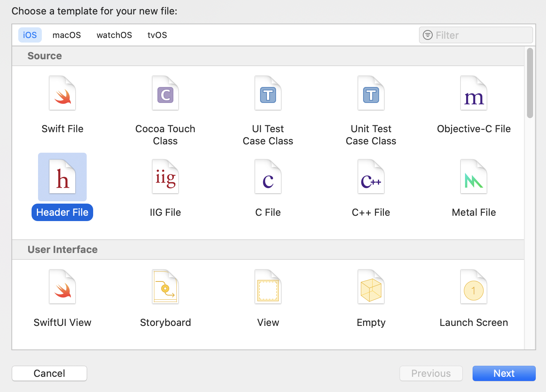
Task: Click the "Empty" label
Action: [371, 322]
